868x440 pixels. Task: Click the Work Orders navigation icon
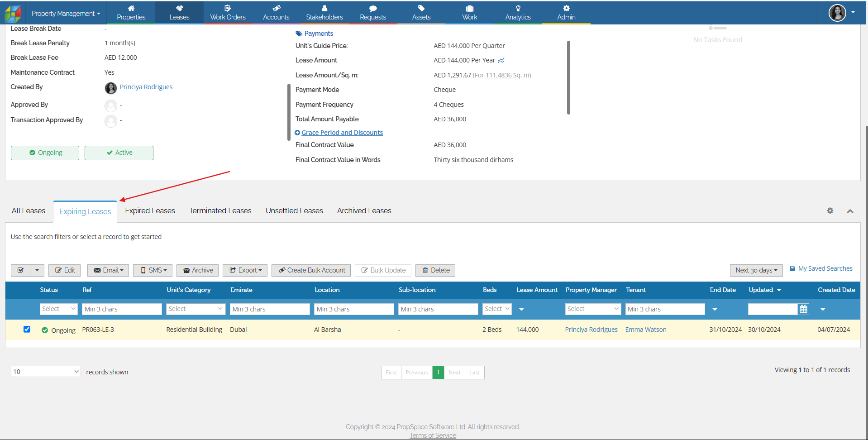pos(228,8)
